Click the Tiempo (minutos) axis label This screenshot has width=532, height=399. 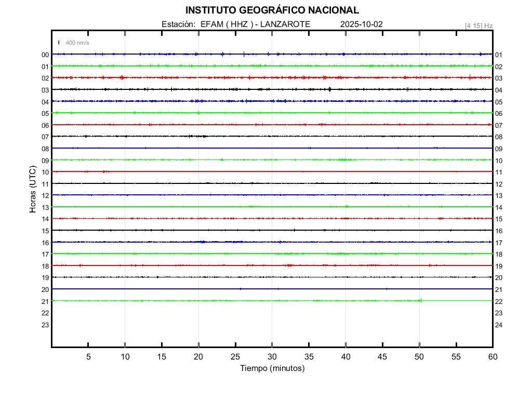pos(272,368)
